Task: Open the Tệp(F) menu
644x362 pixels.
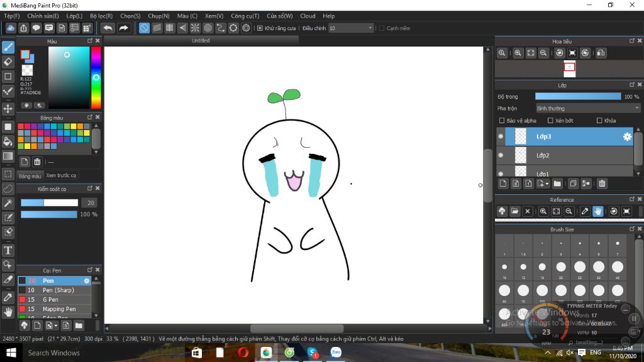Action: click(x=11, y=16)
